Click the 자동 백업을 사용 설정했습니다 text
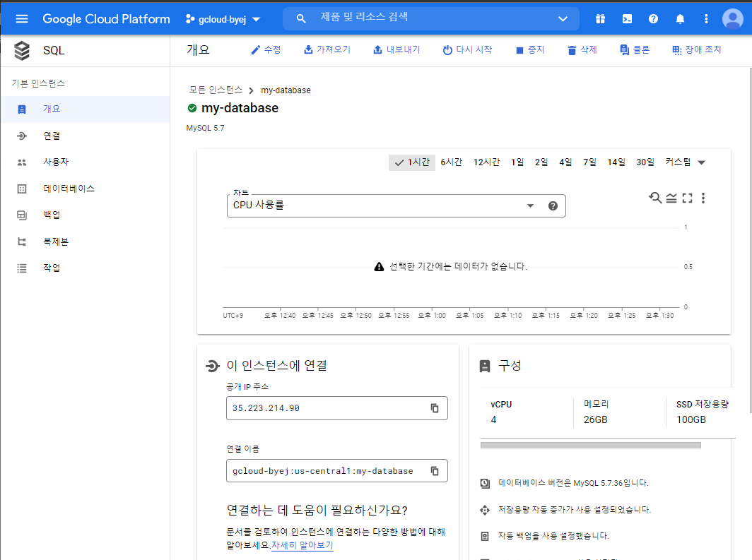Image resolution: width=752 pixels, height=560 pixels. (x=553, y=536)
